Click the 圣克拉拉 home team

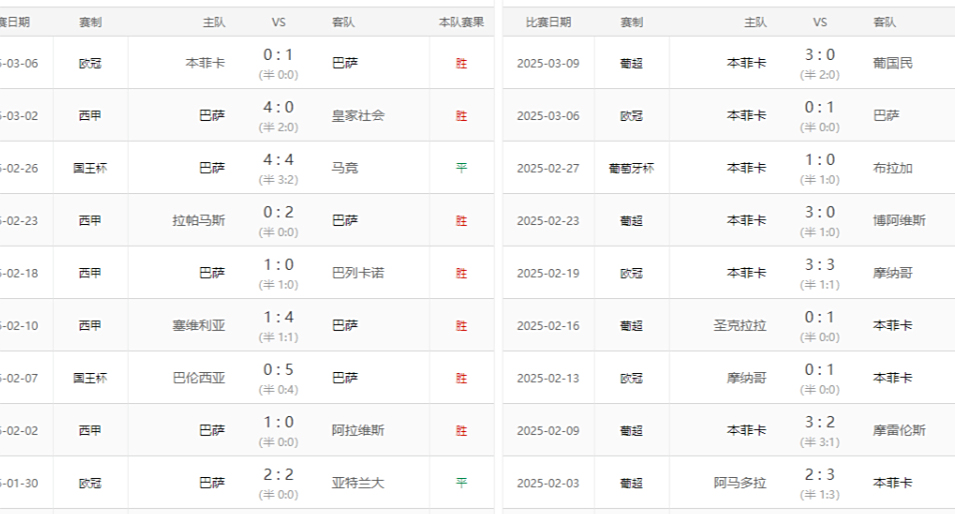click(x=740, y=325)
